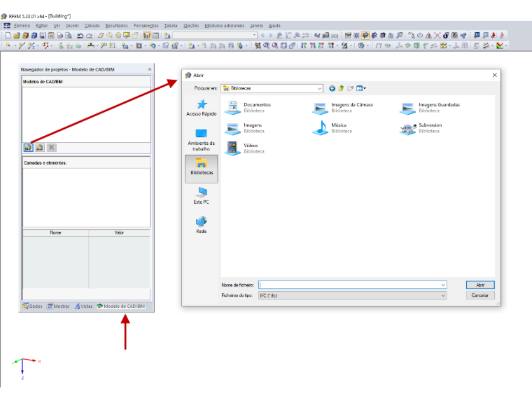This screenshot has height=399, width=532.
Task: Toggle the highlighted navigator panel toolbar icon
Action: coord(147,35)
